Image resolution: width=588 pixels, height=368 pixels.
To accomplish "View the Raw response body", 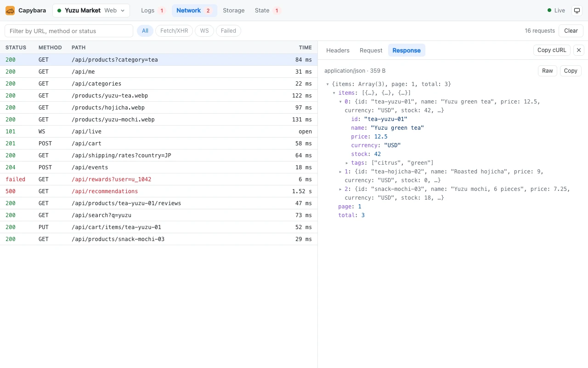I will 548,71.
